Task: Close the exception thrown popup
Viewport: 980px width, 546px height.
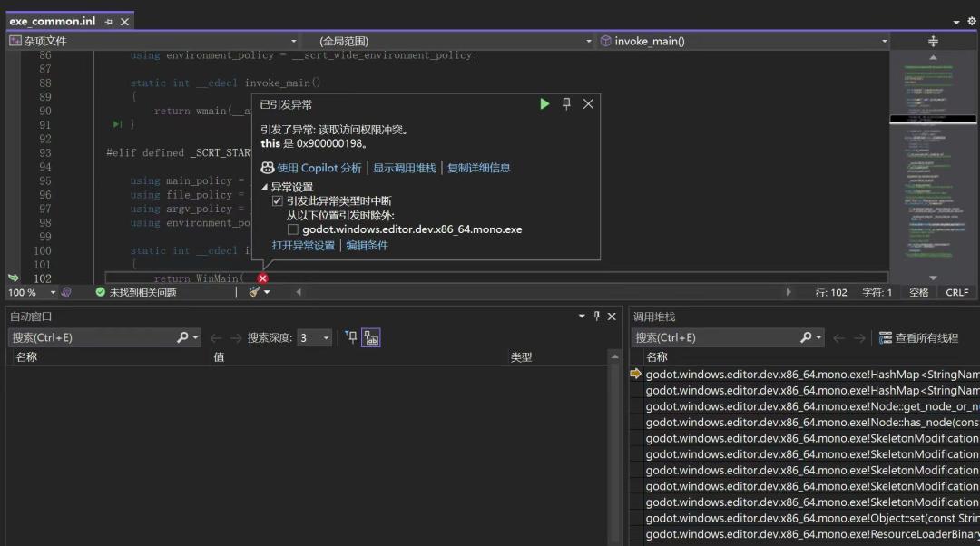Action: [x=588, y=103]
